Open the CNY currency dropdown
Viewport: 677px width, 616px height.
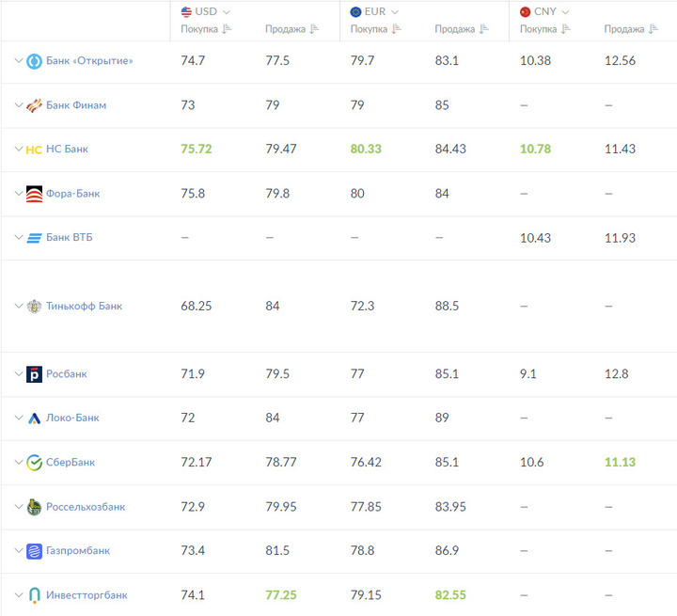click(544, 11)
